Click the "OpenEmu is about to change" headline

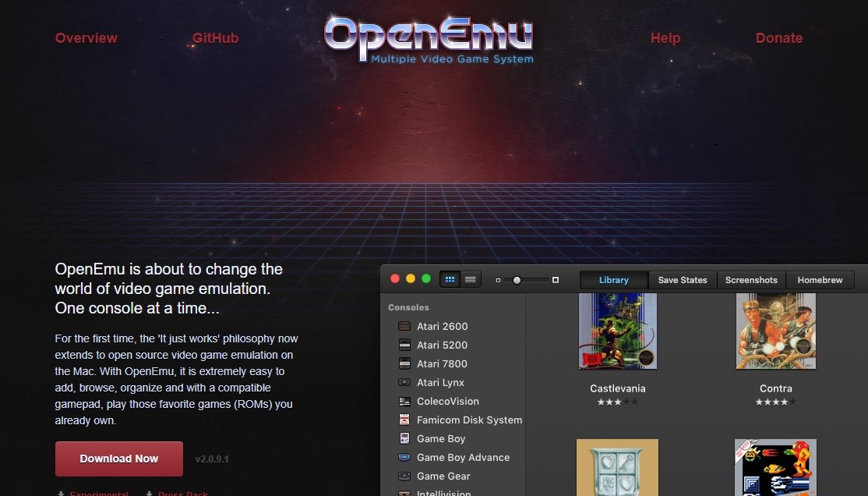point(169,289)
